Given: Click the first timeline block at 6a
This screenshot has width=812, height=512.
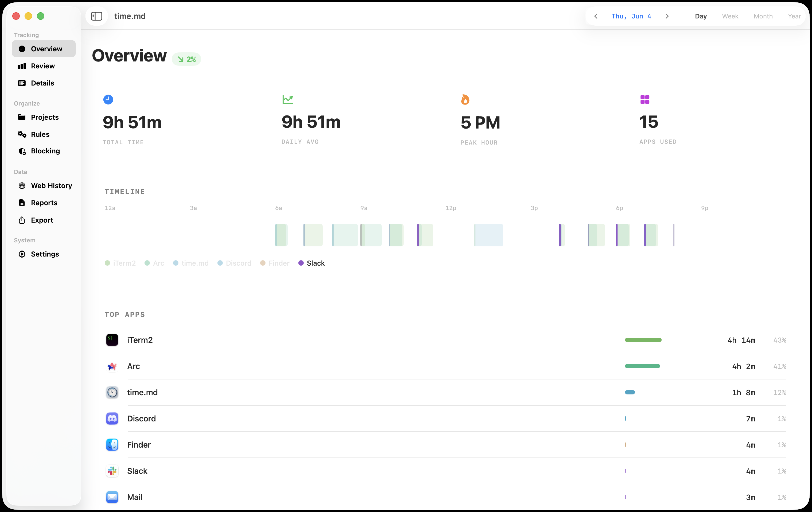Looking at the screenshot, I should [281, 235].
